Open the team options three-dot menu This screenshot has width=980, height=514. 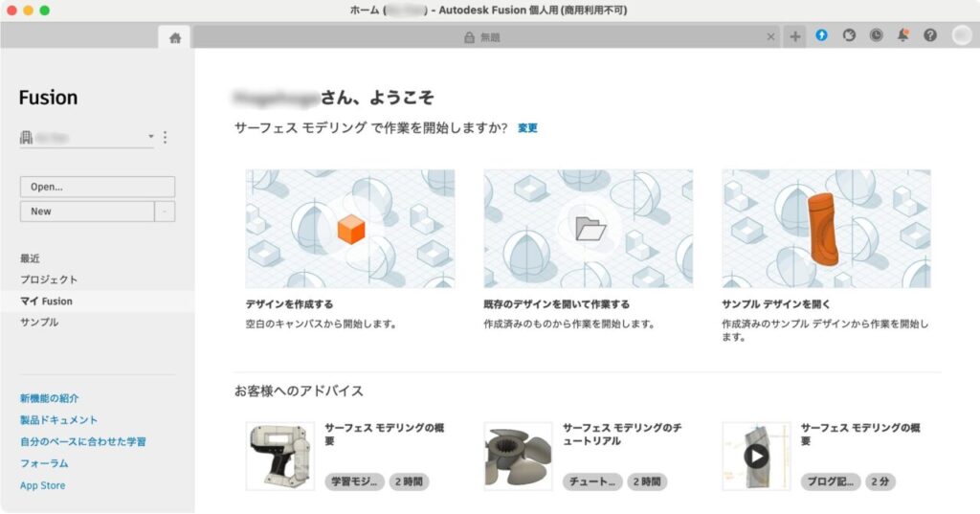coord(165,137)
